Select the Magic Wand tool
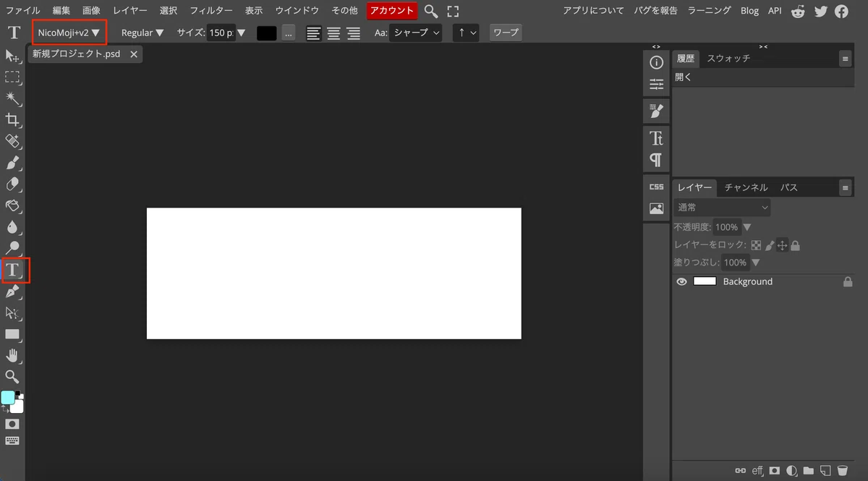This screenshot has height=481, width=868. coord(12,98)
